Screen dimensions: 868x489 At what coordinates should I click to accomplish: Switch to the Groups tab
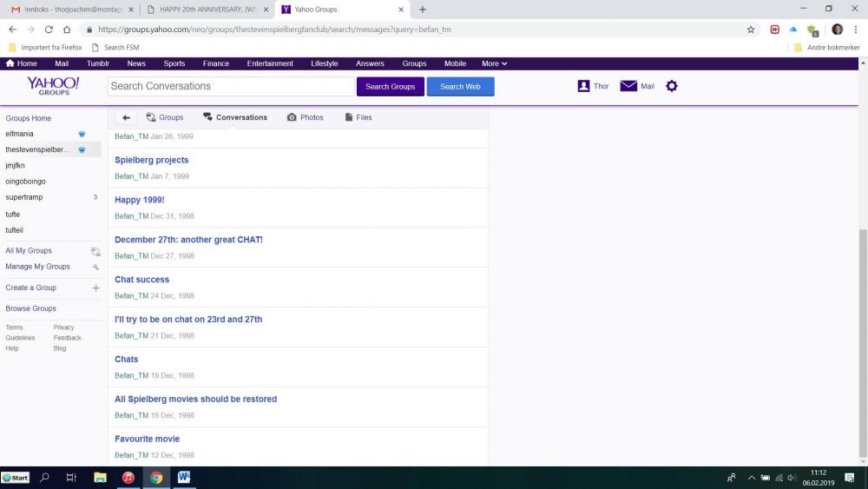164,117
